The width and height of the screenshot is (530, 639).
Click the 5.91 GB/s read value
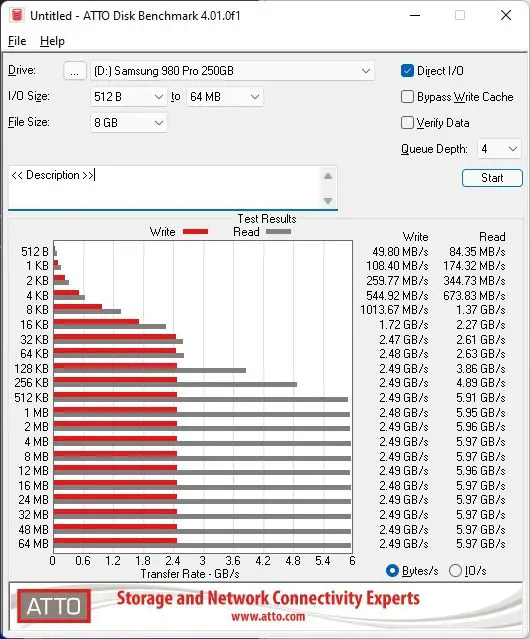click(481, 398)
